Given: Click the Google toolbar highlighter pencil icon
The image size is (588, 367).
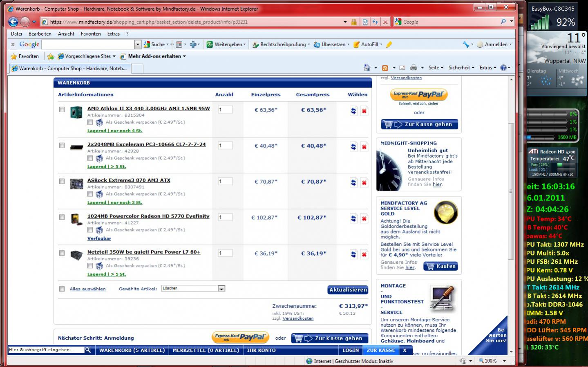Looking at the screenshot, I should 389,44.
